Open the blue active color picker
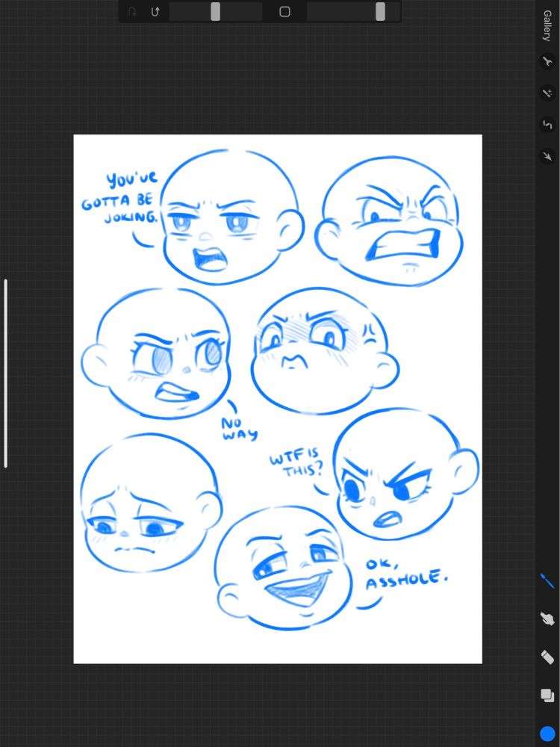The width and height of the screenshot is (560, 747). [x=547, y=734]
